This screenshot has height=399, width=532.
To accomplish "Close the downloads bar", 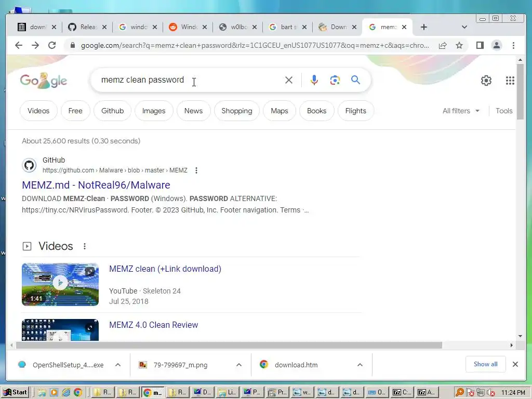I will (x=515, y=364).
